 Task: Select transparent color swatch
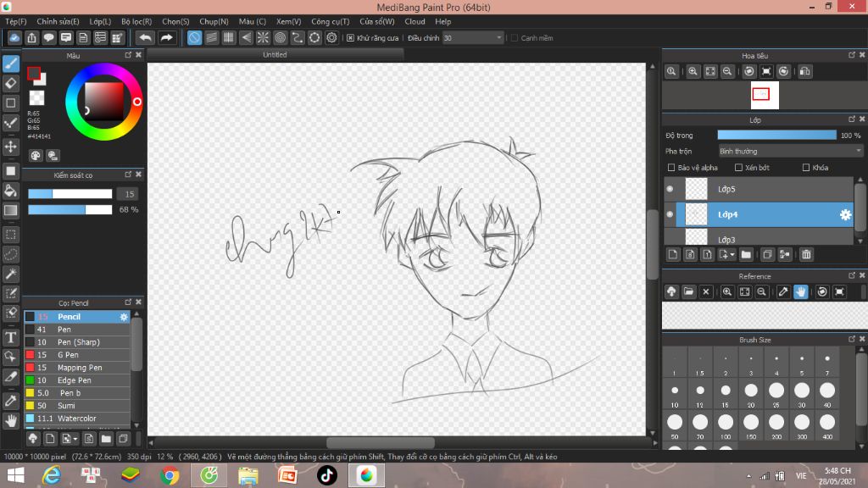click(x=36, y=98)
